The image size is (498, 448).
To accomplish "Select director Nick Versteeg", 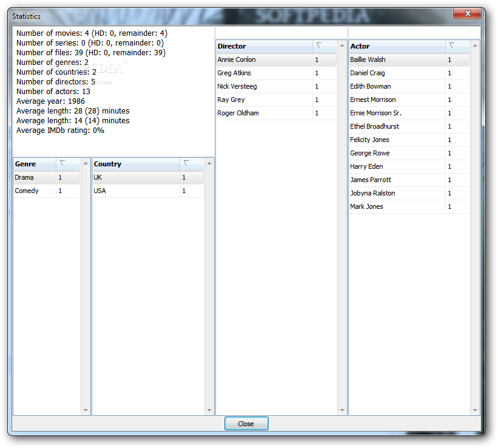I will (x=277, y=86).
